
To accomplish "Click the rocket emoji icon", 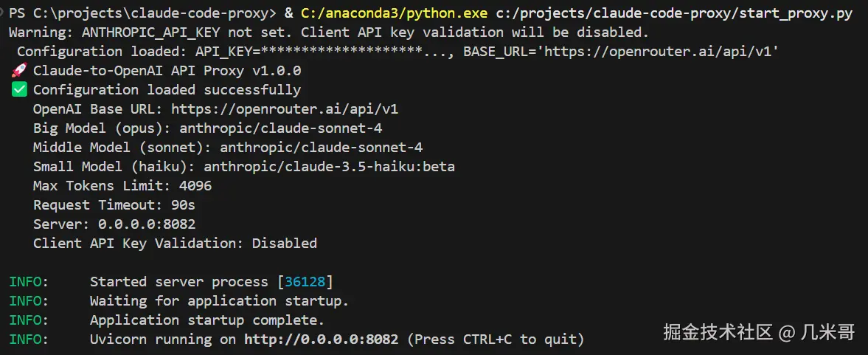I will pos(19,70).
